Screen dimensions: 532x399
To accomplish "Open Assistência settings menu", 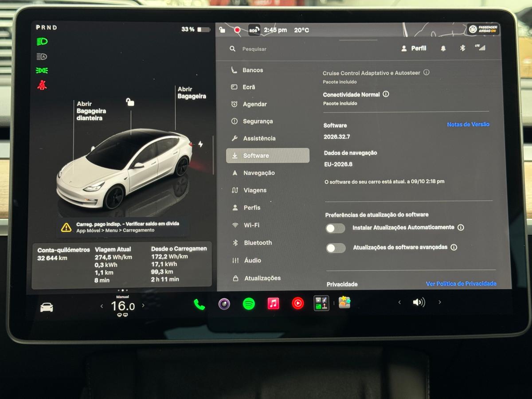I will (x=267, y=138).
